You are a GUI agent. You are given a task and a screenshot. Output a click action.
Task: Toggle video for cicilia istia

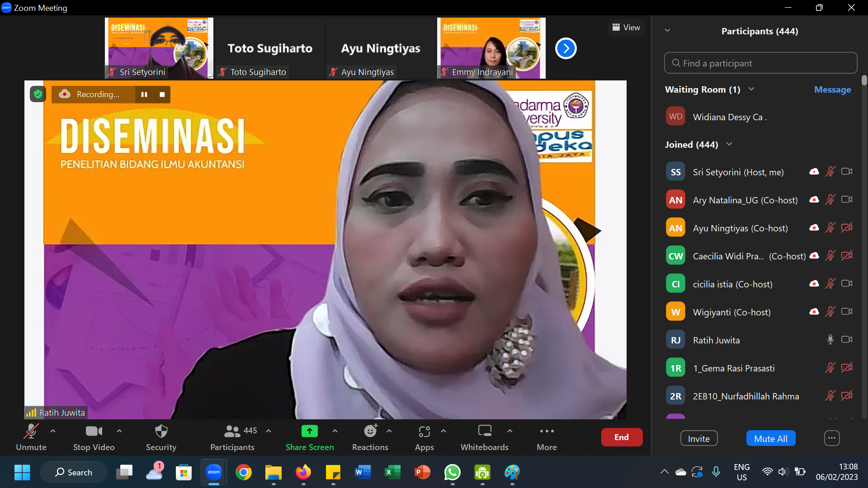[x=847, y=284]
